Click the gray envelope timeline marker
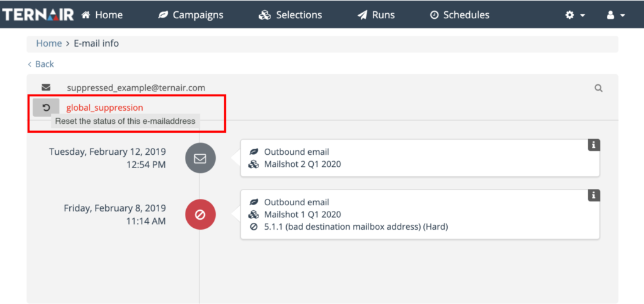This screenshot has width=644, height=304. (x=200, y=158)
